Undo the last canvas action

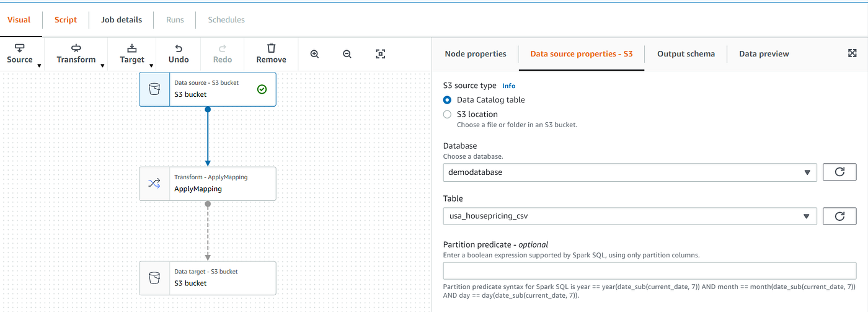click(179, 53)
